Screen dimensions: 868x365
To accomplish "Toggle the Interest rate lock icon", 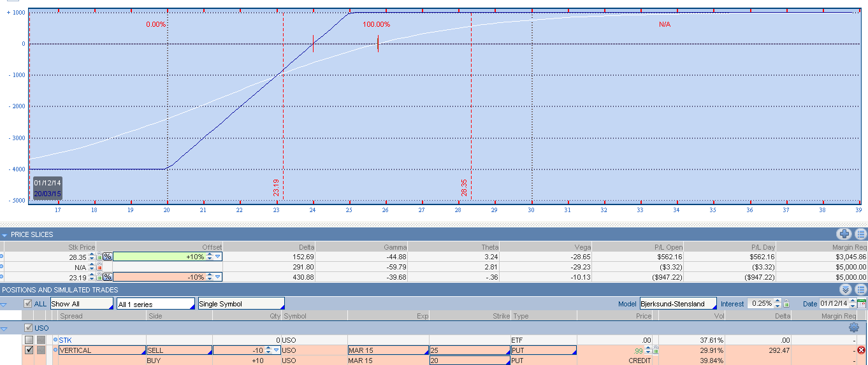I will (786, 304).
